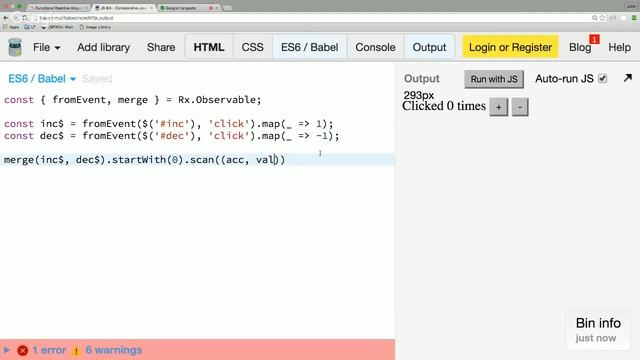
Task: Click the '6 warnings' text
Action: click(x=113, y=350)
